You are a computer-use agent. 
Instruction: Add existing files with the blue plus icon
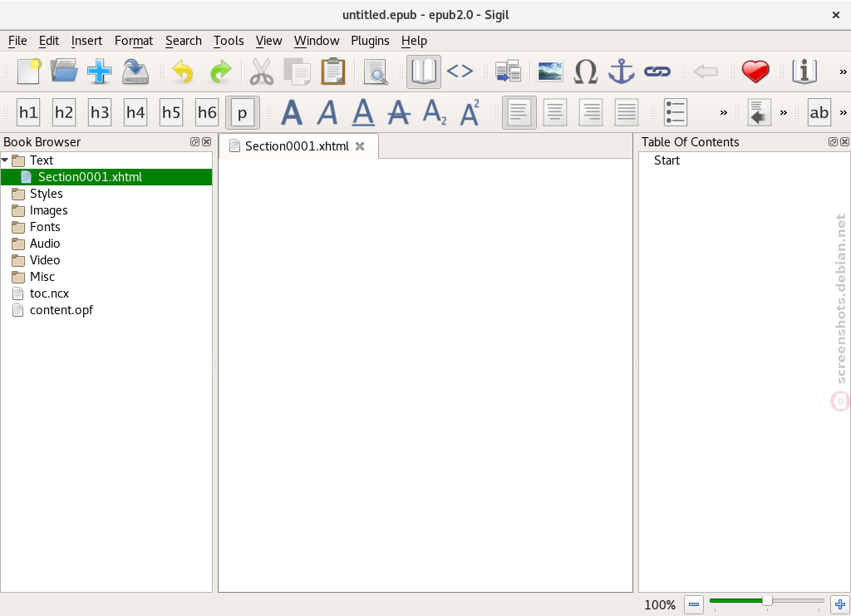point(100,71)
